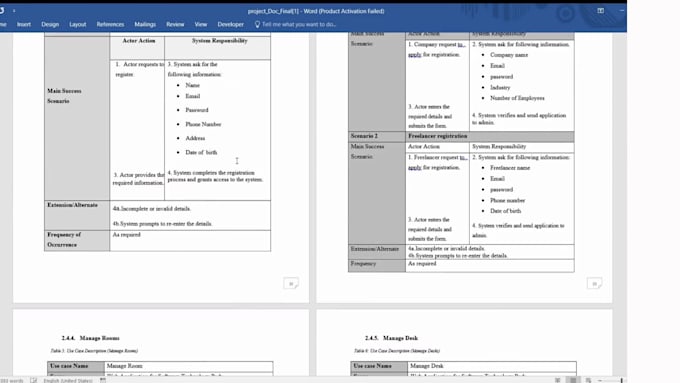Click English (United States) language indicator

coord(68,380)
